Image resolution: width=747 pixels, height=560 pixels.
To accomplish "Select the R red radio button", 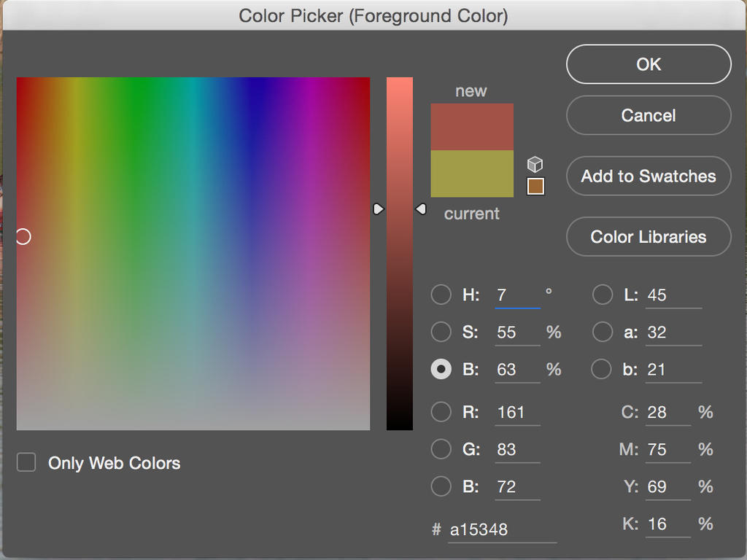I will (x=441, y=412).
